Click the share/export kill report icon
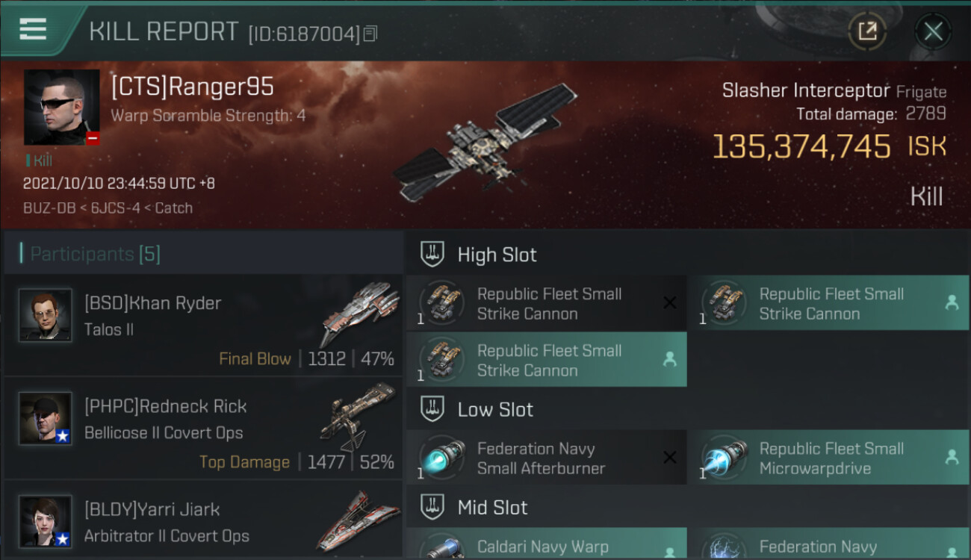Screen dimensions: 971x560 click(866, 31)
